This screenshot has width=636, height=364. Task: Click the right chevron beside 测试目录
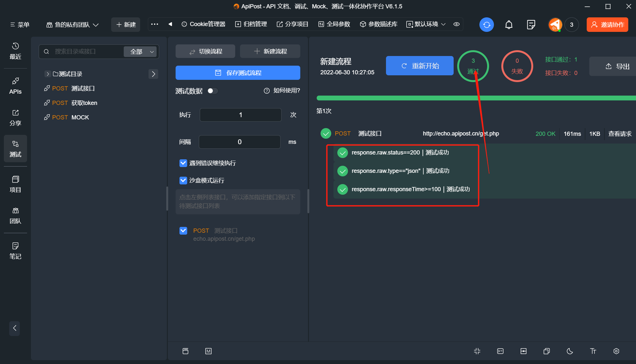[x=153, y=74]
